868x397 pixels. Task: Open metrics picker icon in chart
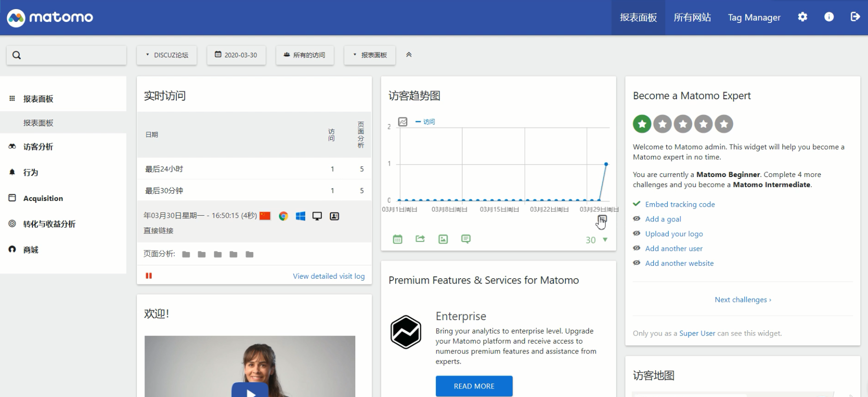tap(403, 122)
